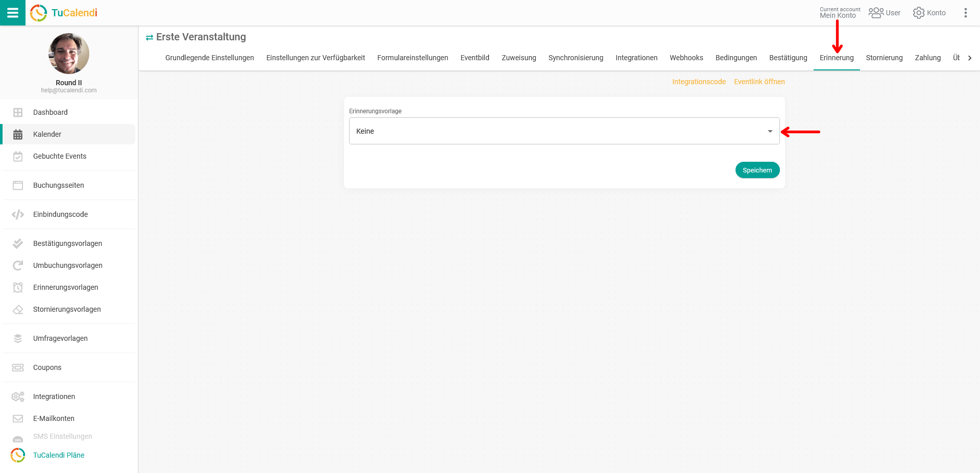Click the Erinnerungsvorlagen alarm clock icon

coord(18,287)
